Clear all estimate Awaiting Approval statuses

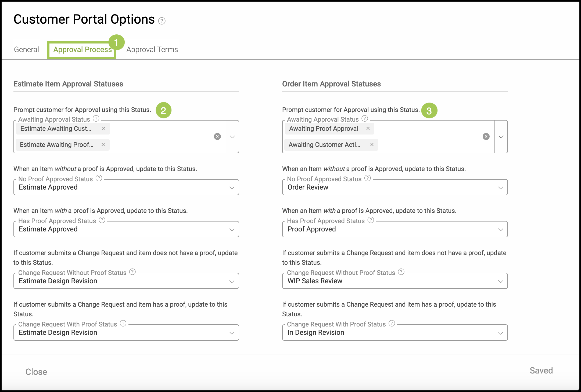point(217,137)
